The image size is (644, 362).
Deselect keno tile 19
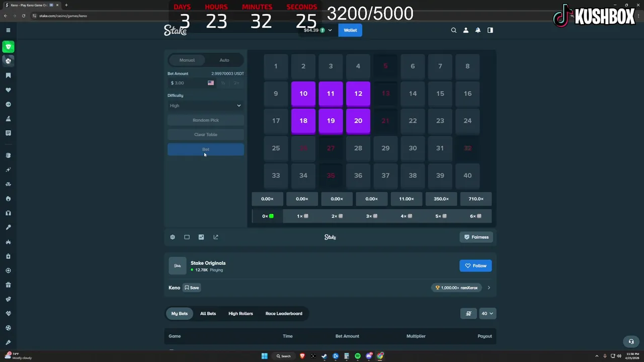pos(331,121)
